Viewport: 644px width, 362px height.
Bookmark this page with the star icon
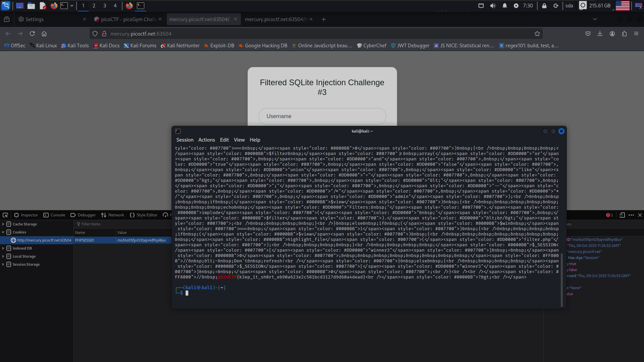point(537,34)
